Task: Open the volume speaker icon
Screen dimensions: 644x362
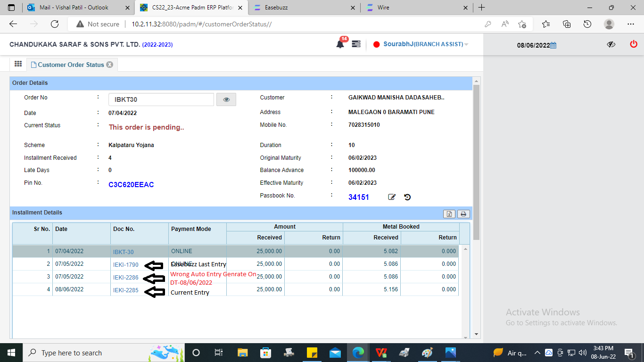Action: coord(583,353)
